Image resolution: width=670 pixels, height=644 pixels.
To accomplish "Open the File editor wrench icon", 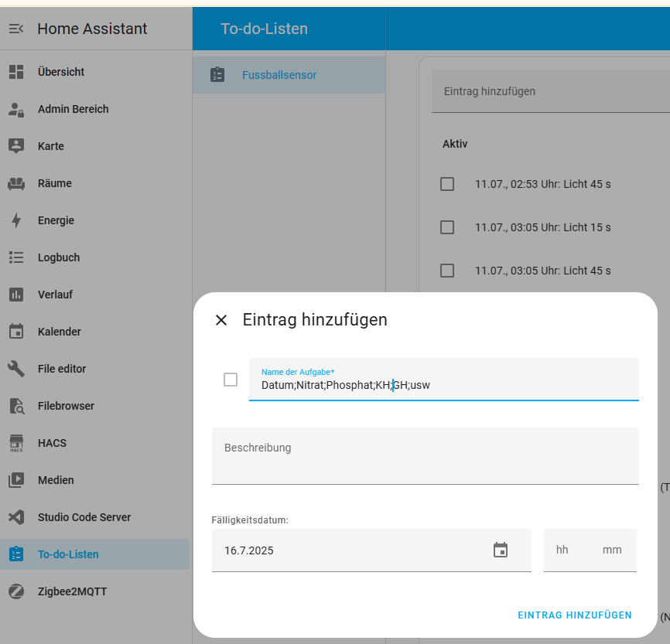I will coord(16,369).
